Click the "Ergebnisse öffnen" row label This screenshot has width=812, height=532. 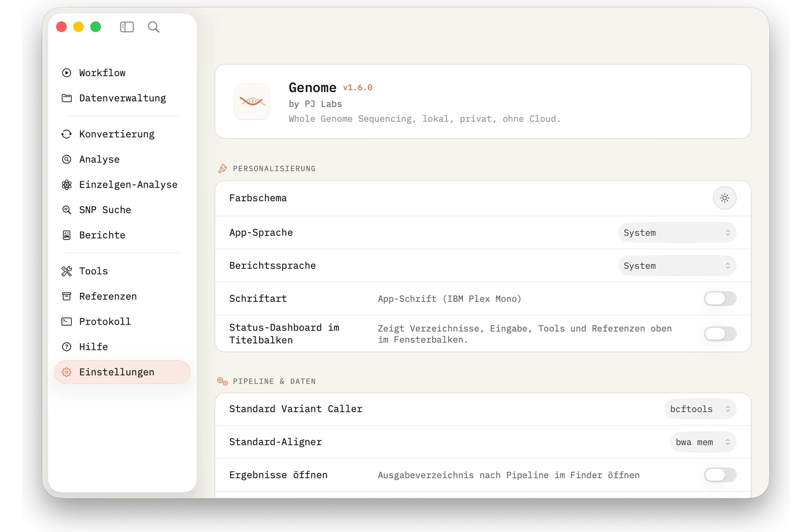(x=278, y=475)
